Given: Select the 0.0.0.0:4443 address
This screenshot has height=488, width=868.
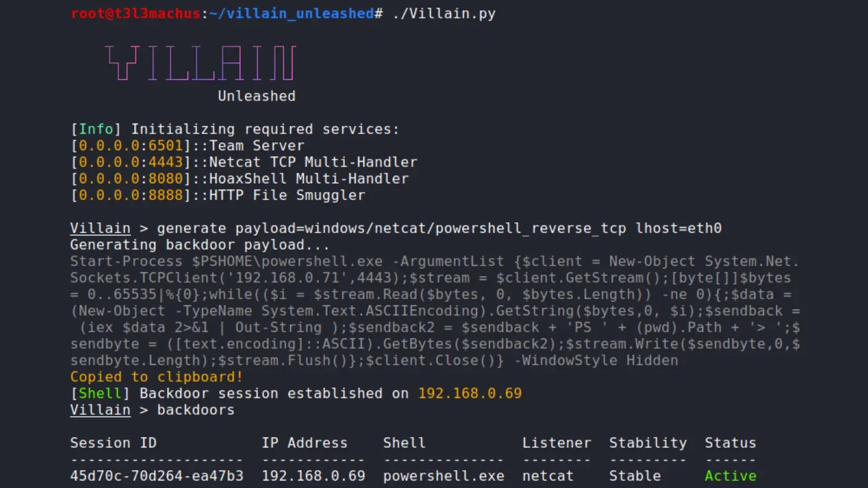Looking at the screenshot, I should pyautogui.click(x=131, y=162).
